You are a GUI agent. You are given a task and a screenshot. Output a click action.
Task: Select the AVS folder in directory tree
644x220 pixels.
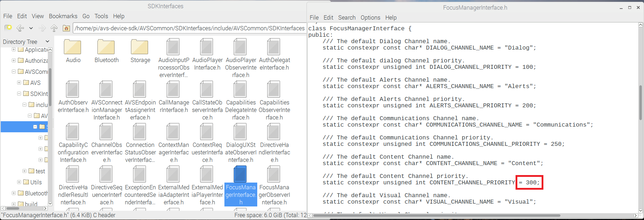click(35, 83)
